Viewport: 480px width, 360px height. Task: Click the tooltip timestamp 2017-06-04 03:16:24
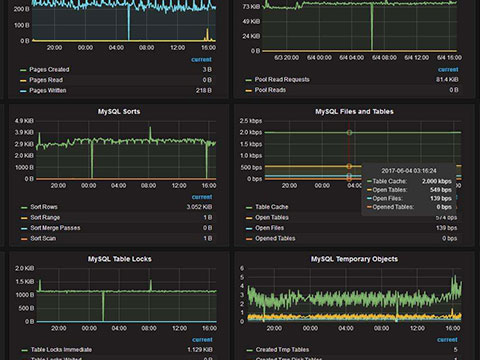point(409,171)
